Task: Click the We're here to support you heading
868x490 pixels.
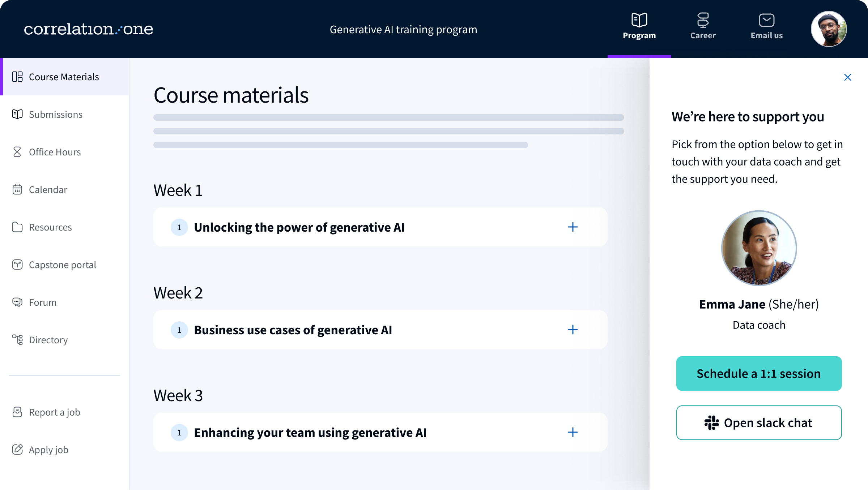Action: (x=748, y=117)
